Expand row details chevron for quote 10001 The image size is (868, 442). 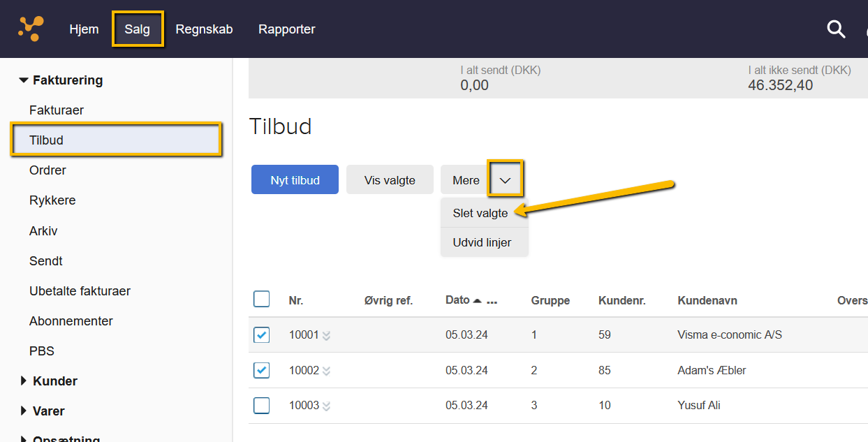click(326, 335)
